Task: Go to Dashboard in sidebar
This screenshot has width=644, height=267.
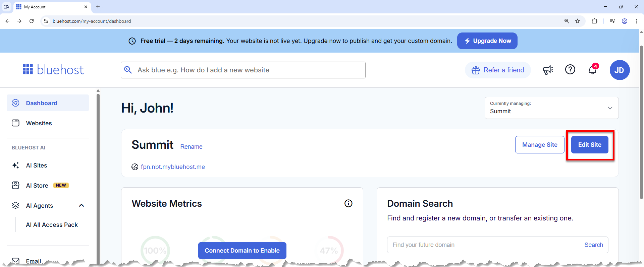Action: coord(48,103)
